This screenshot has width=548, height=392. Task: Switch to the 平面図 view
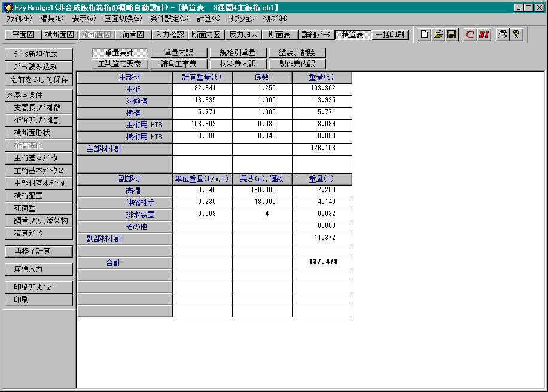pos(23,35)
